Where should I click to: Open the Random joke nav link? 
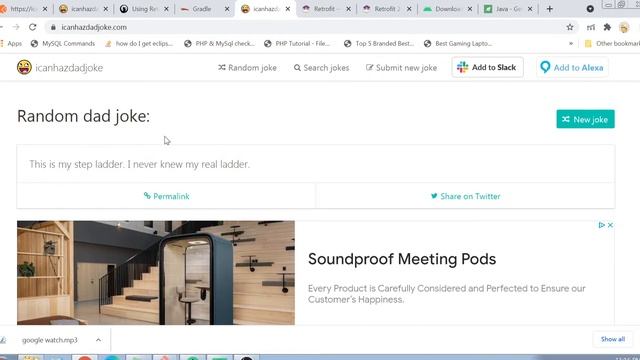247,68
